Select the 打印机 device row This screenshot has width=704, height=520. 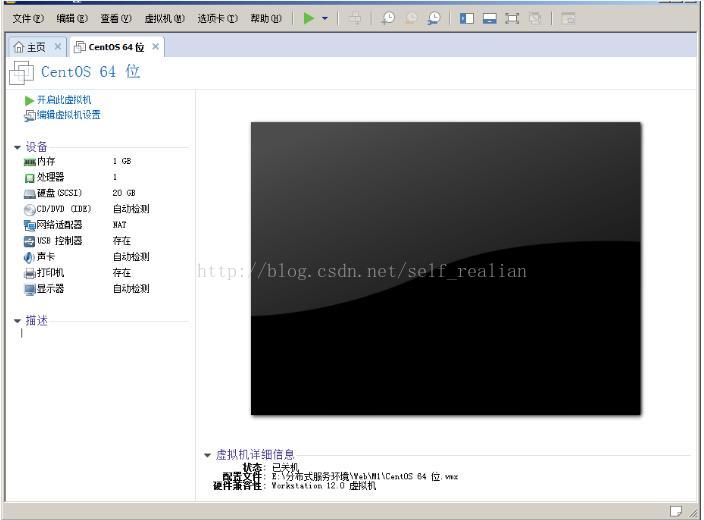[86, 273]
